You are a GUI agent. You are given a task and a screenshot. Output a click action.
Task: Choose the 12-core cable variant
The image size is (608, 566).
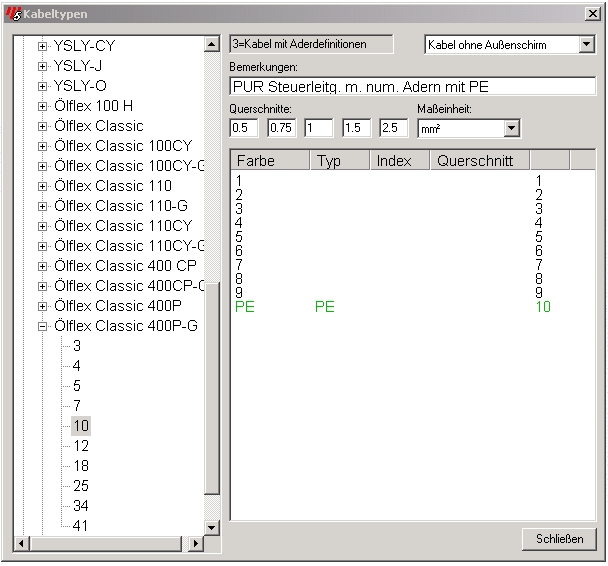point(81,446)
